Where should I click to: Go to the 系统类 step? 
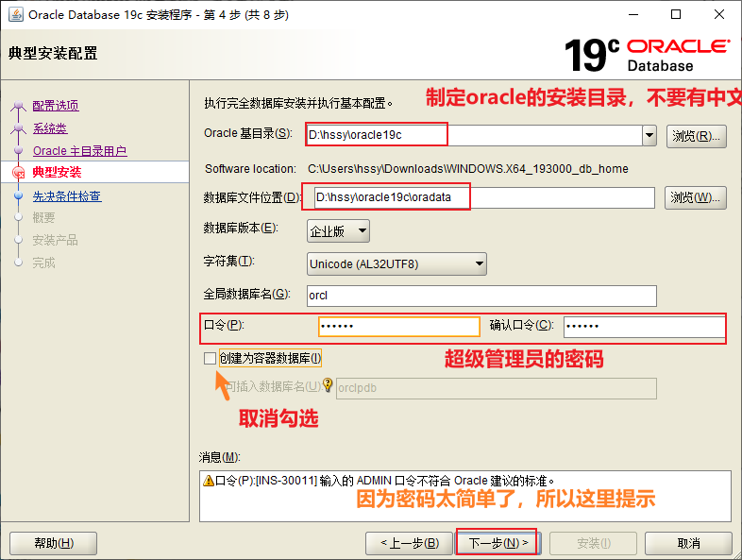click(x=50, y=128)
